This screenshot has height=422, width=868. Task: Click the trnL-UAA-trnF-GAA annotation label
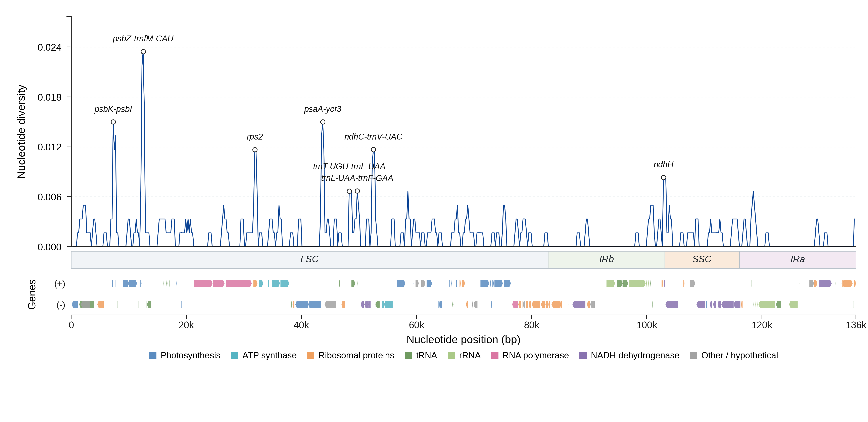pyautogui.click(x=357, y=178)
